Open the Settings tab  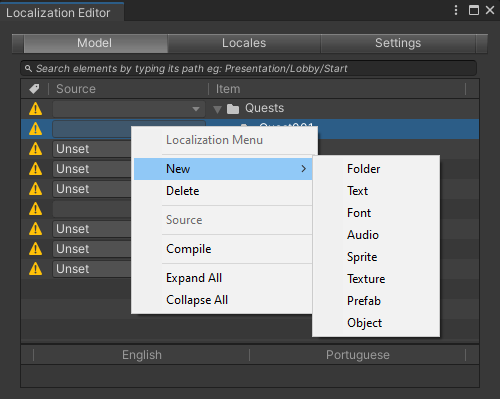398,43
